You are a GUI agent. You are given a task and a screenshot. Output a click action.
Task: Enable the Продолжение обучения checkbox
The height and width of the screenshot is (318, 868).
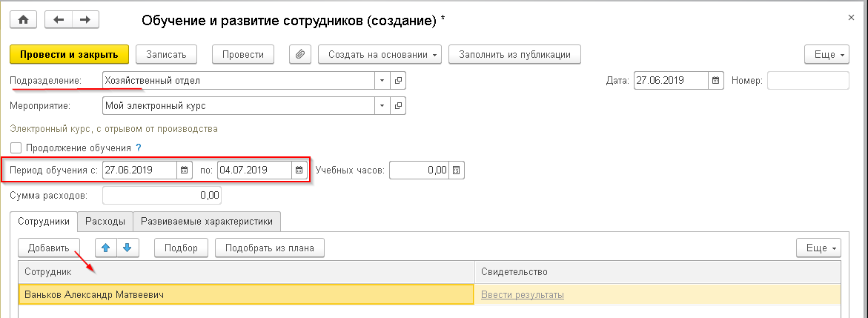pyautogui.click(x=16, y=148)
